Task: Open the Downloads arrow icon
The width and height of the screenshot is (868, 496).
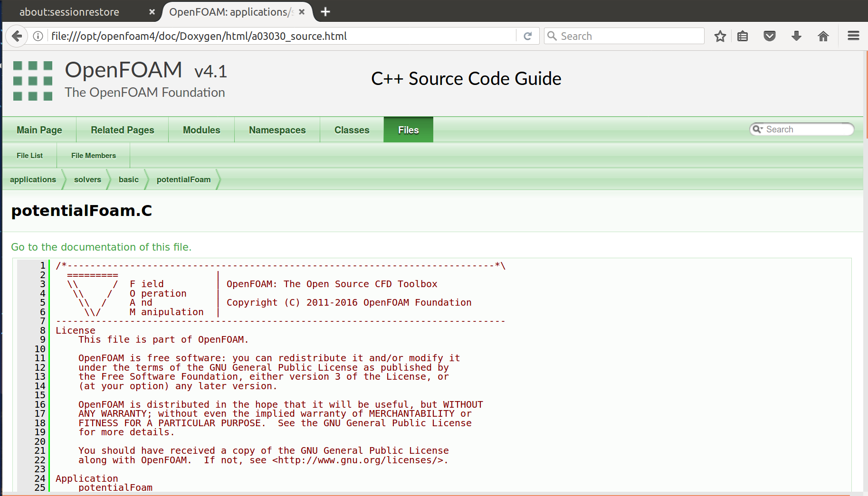Action: pyautogui.click(x=797, y=36)
